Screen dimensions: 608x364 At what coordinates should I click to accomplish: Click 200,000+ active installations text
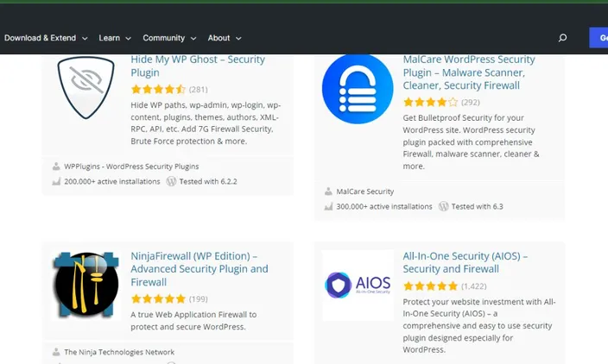112,181
